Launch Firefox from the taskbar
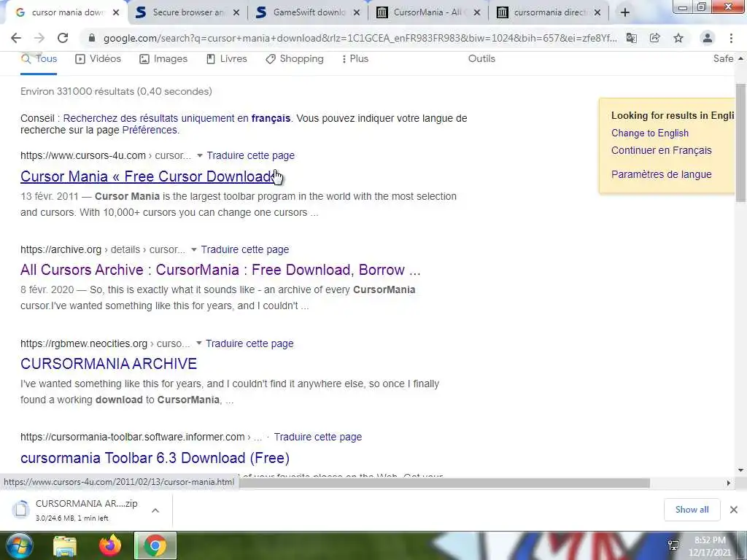 pyautogui.click(x=110, y=545)
